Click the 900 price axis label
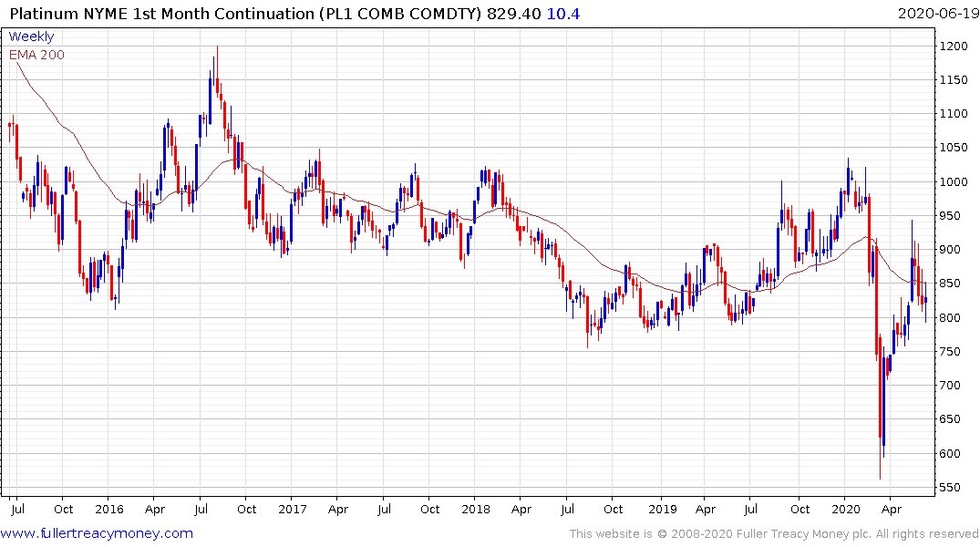The width and height of the screenshot is (980, 547). (950, 250)
